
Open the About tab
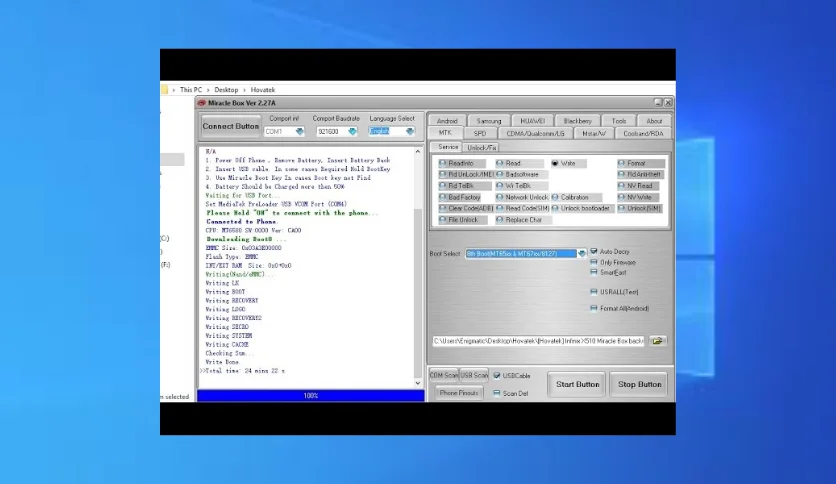(654, 121)
